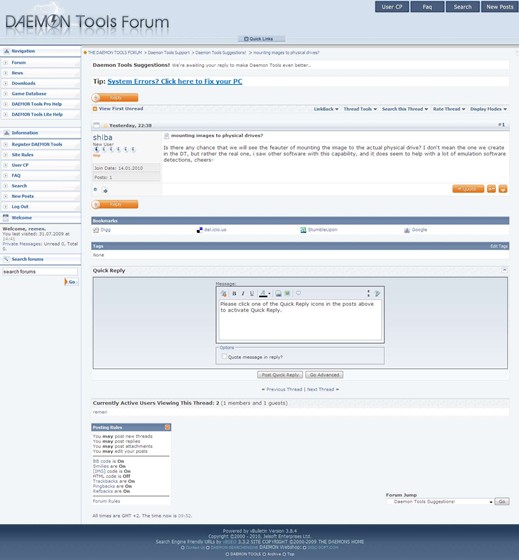Click post number #1 permalink
Screen dimensions: 519x560
tap(501, 125)
